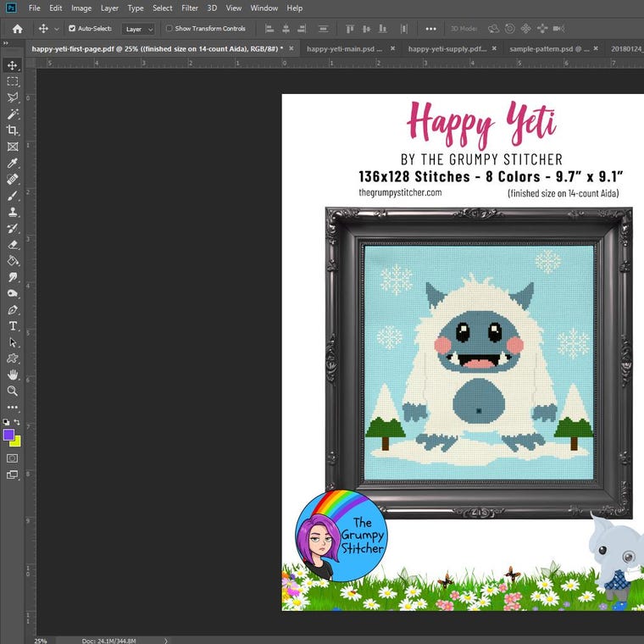The width and height of the screenshot is (644, 644).
Task: Select the Zoom tool
Action: (x=13, y=391)
